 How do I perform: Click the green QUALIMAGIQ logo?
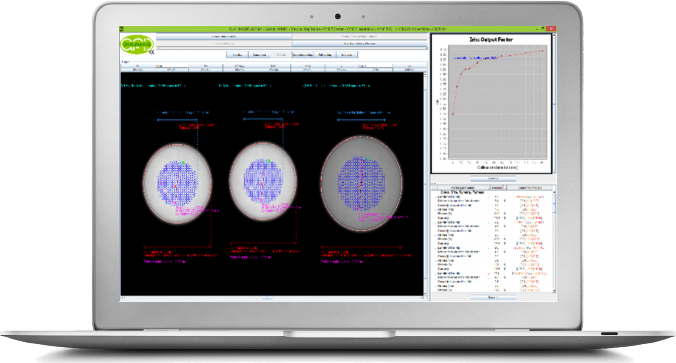137,44
